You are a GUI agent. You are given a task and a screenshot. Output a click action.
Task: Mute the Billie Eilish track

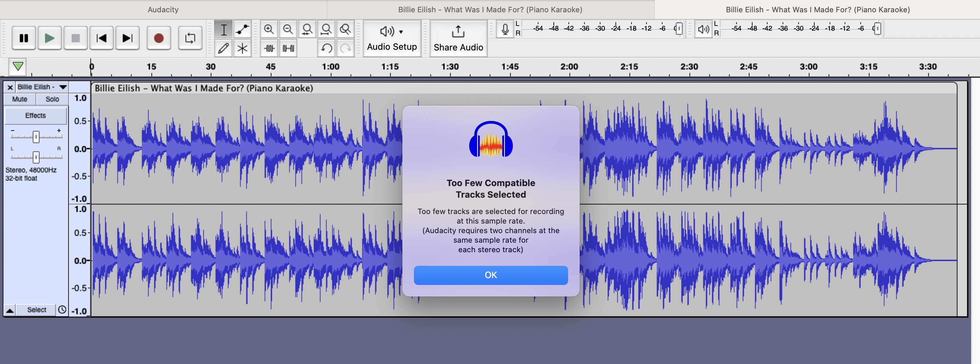click(19, 99)
